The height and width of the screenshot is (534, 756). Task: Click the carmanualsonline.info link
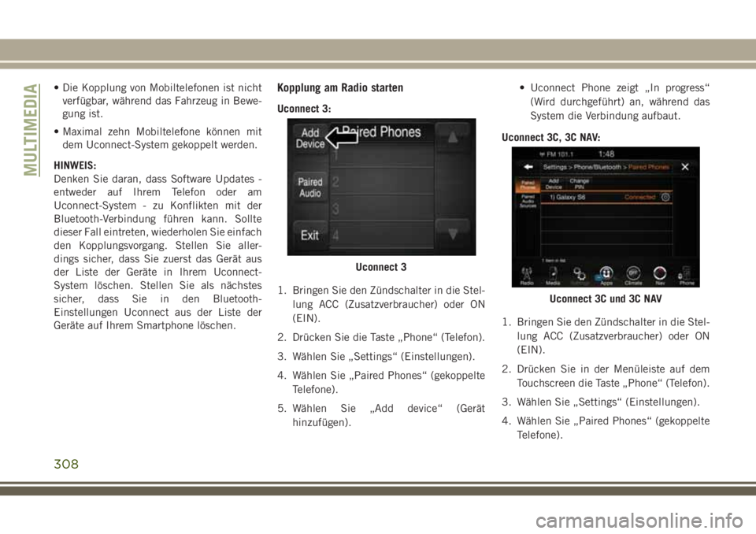coord(639,521)
